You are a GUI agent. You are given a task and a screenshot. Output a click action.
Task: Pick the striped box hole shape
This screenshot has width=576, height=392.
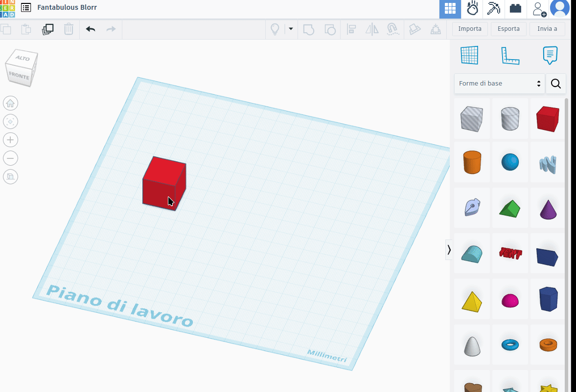[472, 119]
